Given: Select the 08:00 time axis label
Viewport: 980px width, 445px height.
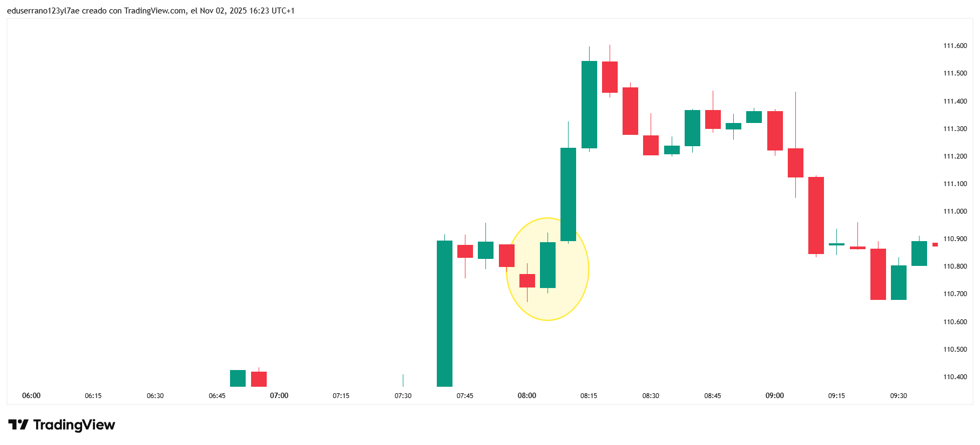Looking at the screenshot, I should click(x=527, y=396).
